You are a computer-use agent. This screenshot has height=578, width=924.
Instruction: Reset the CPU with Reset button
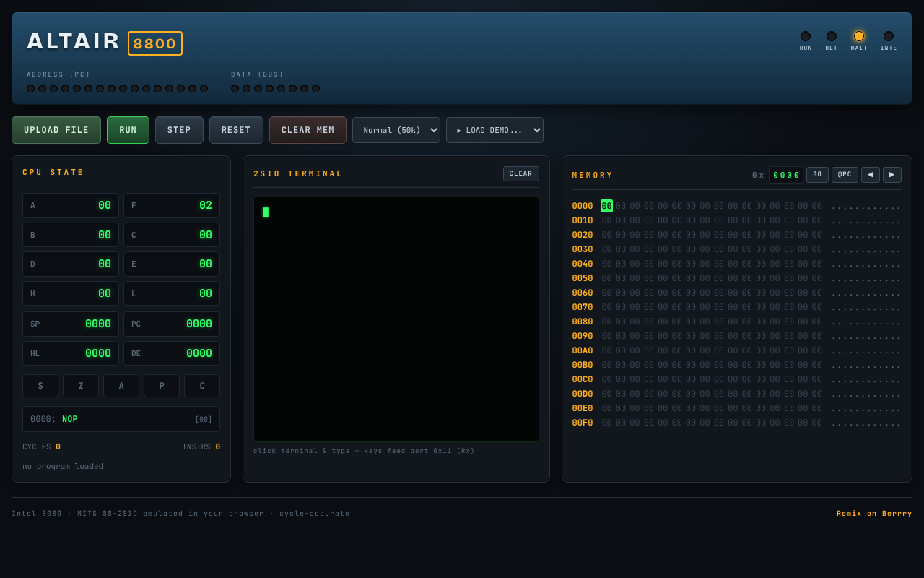236,130
